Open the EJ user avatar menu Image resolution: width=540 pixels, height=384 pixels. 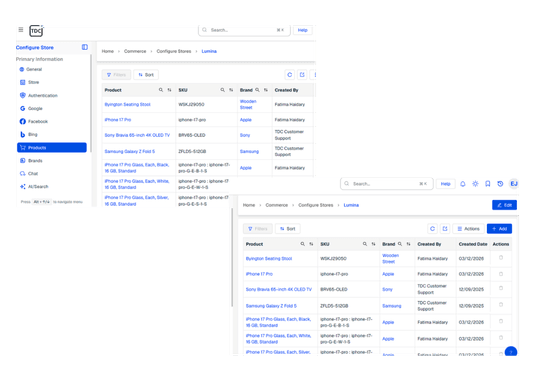click(513, 184)
